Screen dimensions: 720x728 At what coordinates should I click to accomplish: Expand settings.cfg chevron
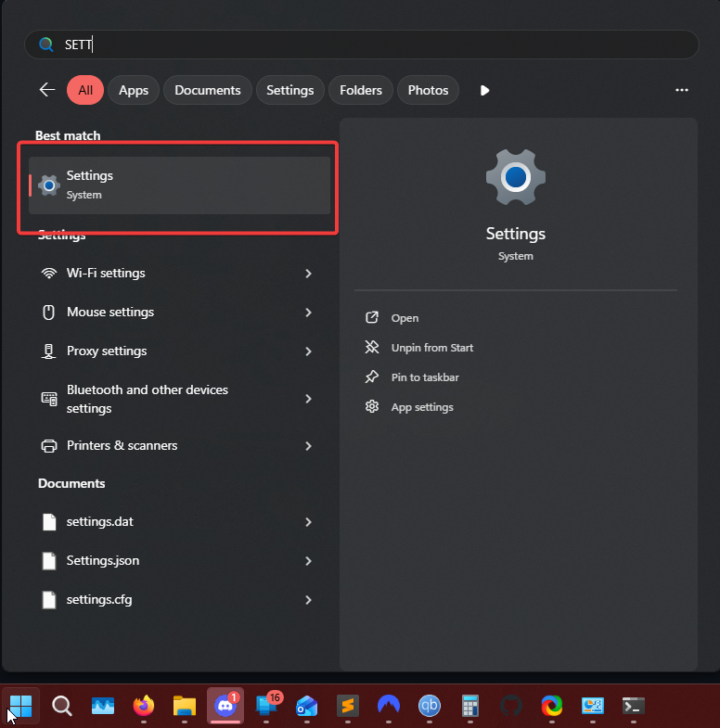pos(308,600)
